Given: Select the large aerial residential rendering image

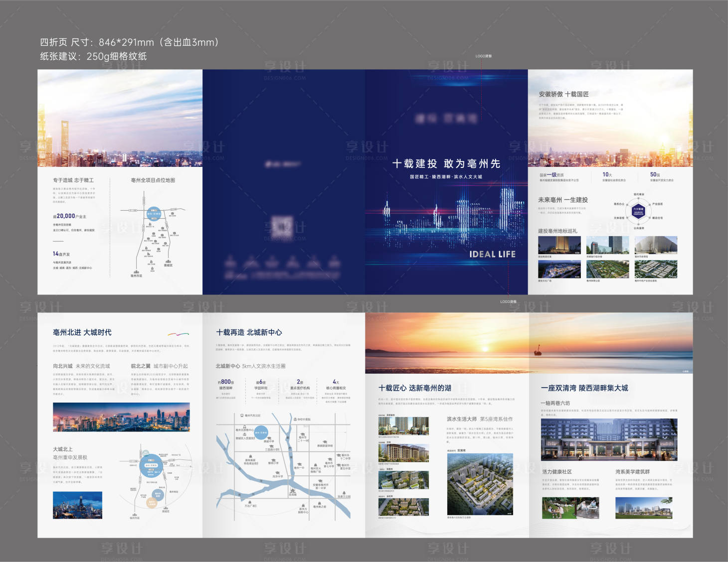Looking at the screenshot, I should (x=480, y=484).
